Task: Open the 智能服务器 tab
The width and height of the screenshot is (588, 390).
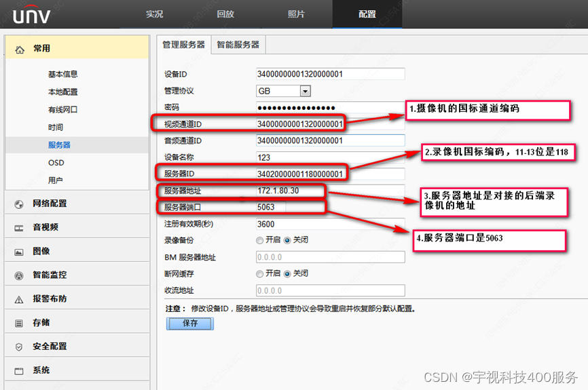Action: [238, 45]
